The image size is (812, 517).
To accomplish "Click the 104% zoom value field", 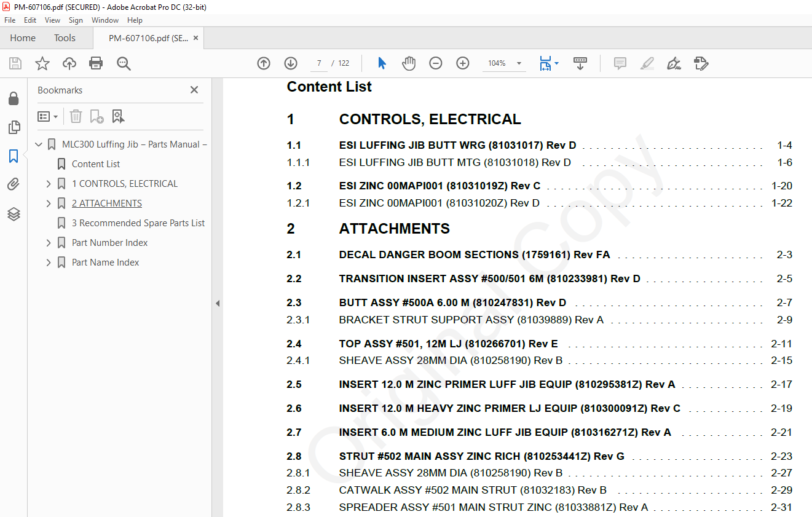I will pos(497,63).
